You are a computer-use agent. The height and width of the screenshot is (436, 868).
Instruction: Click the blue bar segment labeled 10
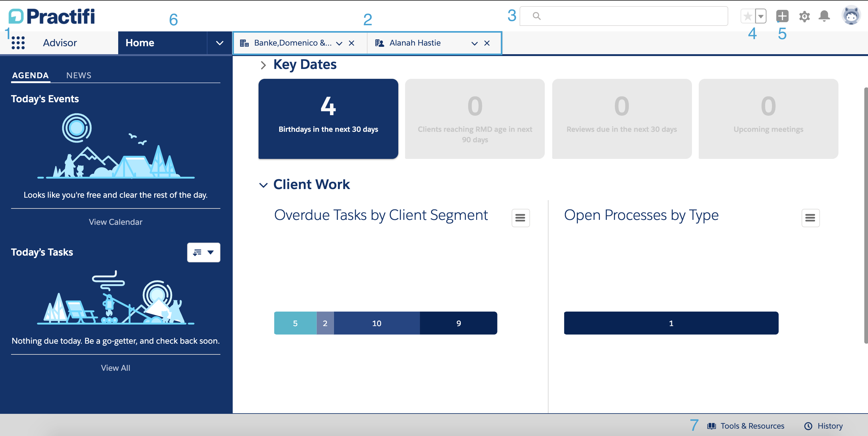pos(377,323)
